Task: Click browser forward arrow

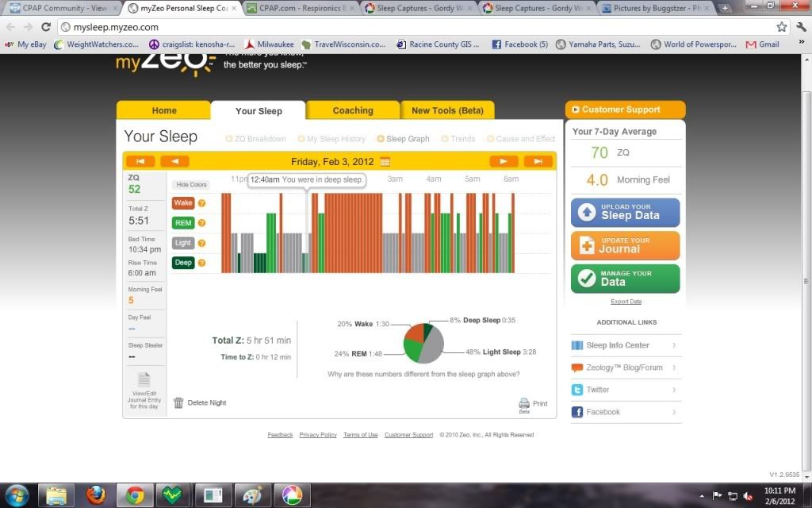Action: (28, 27)
